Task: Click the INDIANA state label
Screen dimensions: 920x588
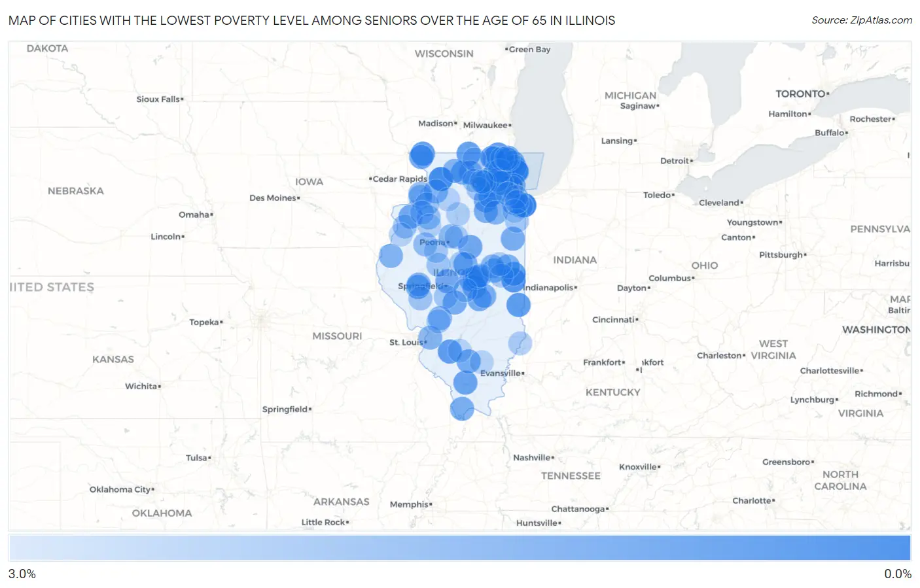Action: (575, 260)
